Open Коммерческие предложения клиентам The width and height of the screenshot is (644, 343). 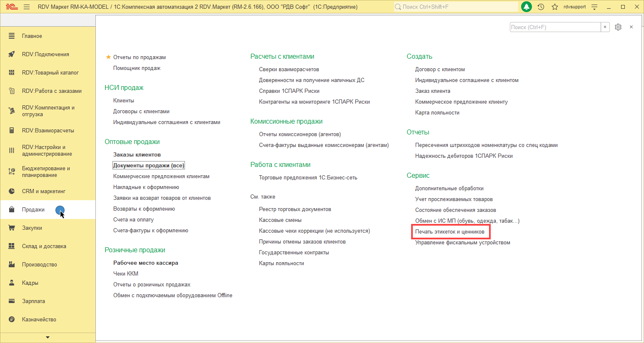click(161, 176)
